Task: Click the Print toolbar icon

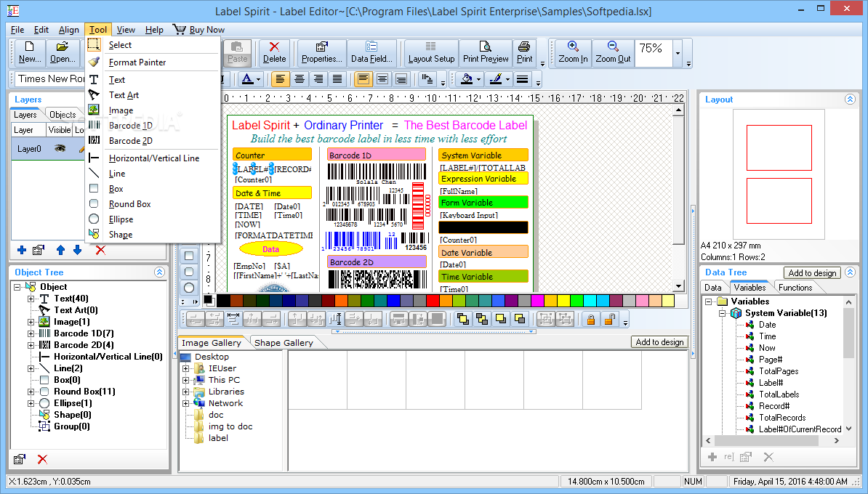Action: tap(524, 52)
